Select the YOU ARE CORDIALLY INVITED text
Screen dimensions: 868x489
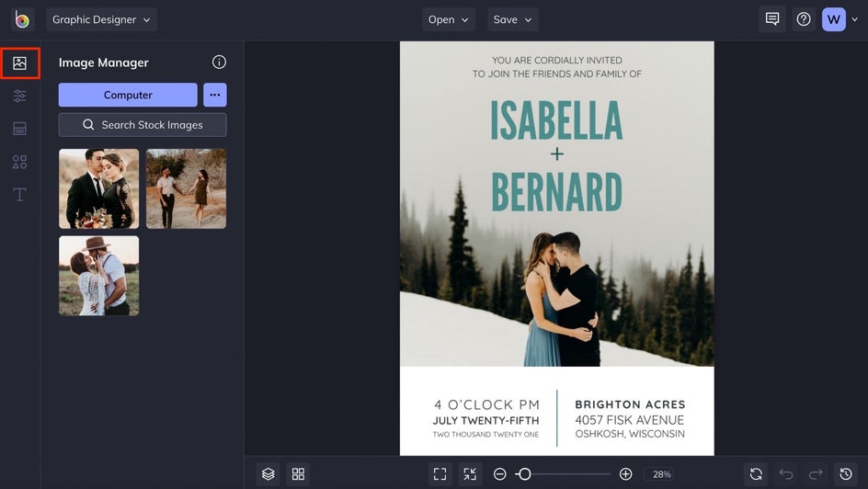[x=557, y=61]
